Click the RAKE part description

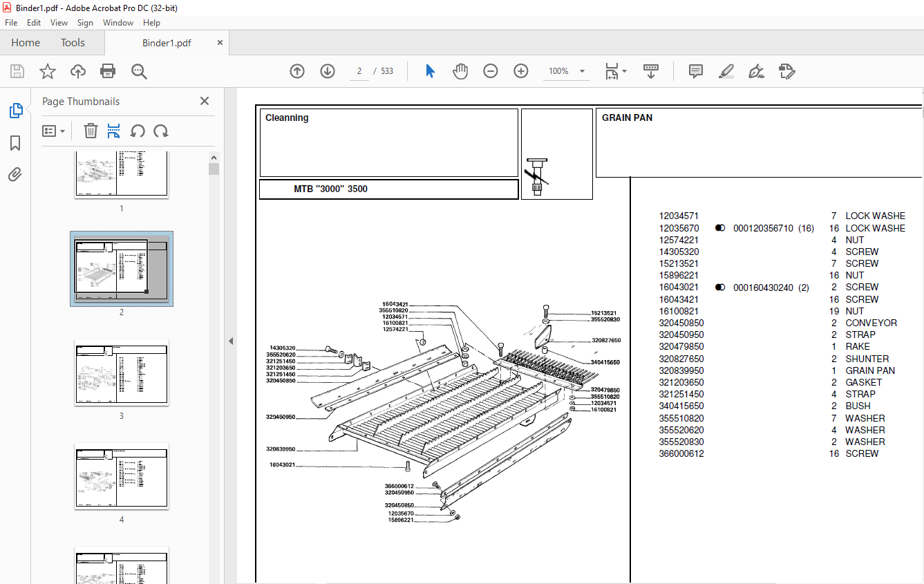[x=858, y=347]
